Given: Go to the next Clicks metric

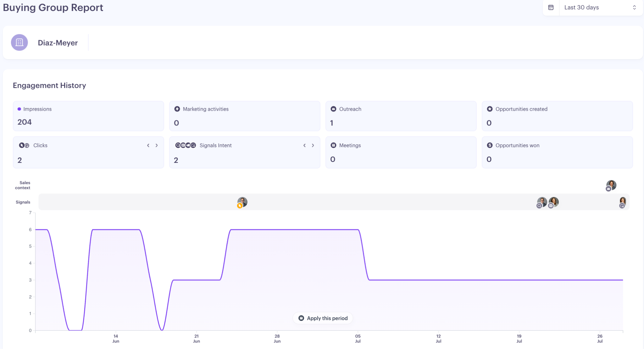Looking at the screenshot, I should 157,145.
